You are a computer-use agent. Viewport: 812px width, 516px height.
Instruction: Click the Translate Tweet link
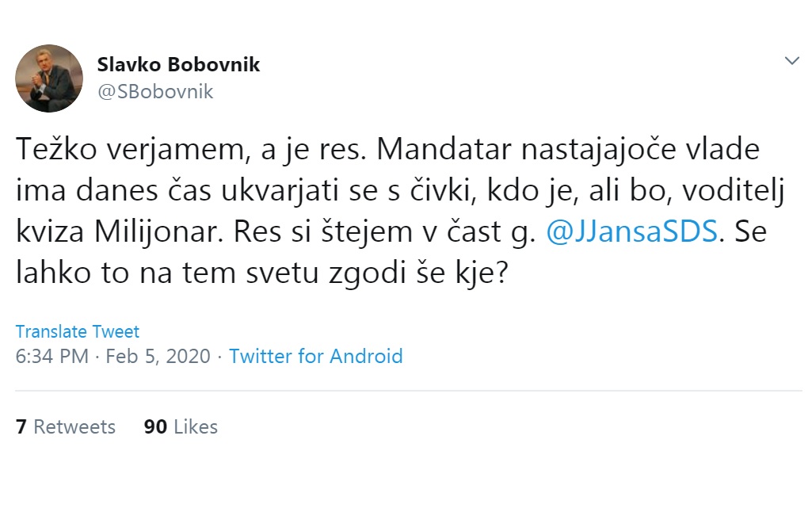pyautogui.click(x=78, y=331)
